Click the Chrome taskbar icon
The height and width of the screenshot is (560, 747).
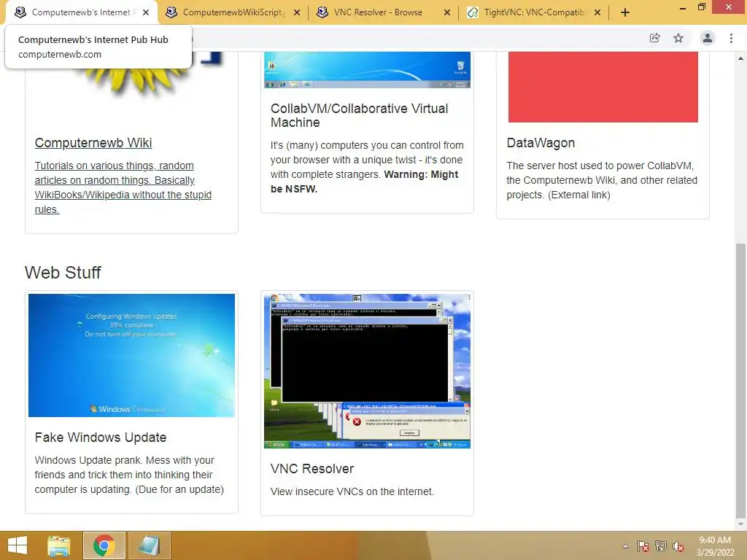(104, 545)
